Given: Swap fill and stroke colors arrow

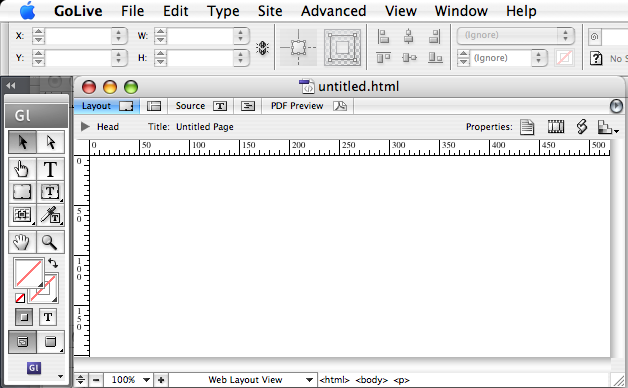Looking at the screenshot, I should tap(53, 263).
